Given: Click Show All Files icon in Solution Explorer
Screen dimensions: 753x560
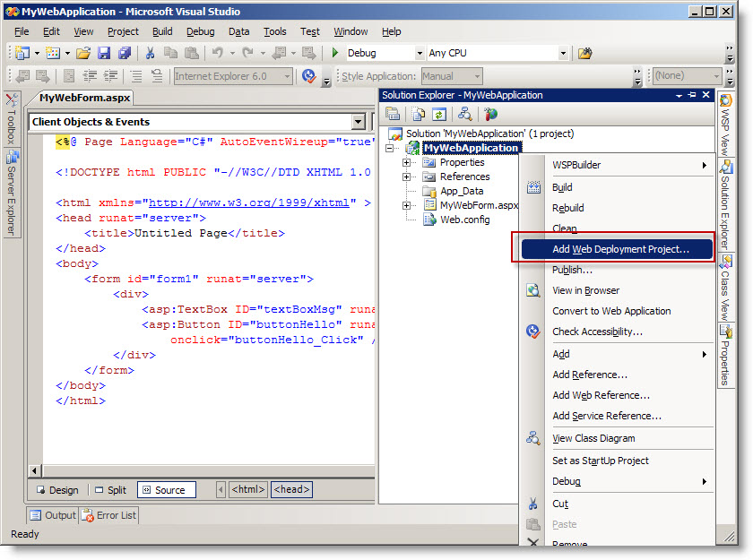Looking at the screenshot, I should coord(419,114).
